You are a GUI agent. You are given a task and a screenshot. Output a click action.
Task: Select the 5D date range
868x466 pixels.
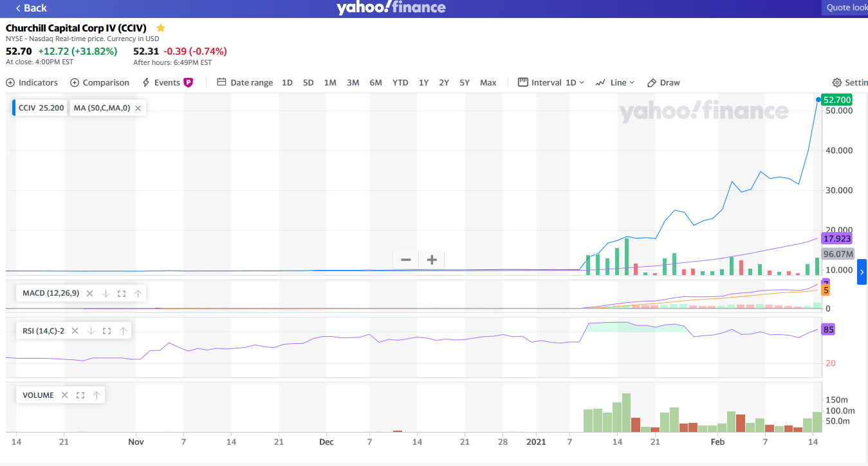(308, 82)
